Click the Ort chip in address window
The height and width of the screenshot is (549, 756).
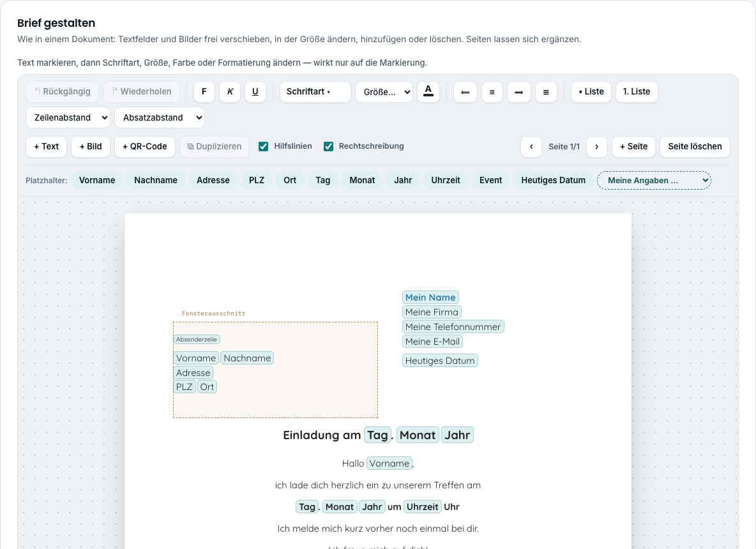tap(207, 387)
